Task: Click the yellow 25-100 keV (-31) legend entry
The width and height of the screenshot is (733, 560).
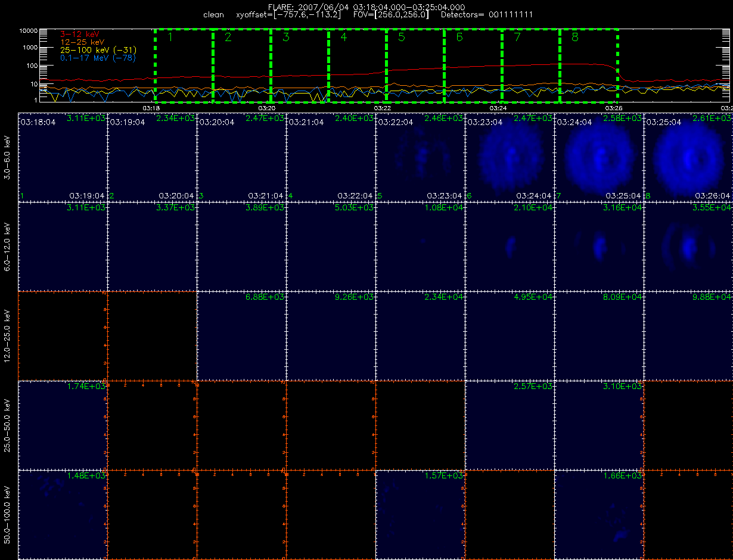Action: coord(98,50)
